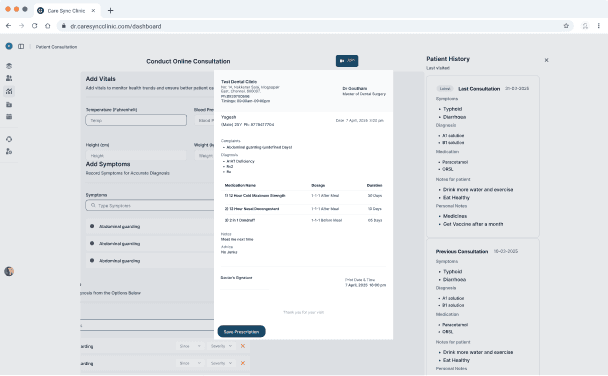This screenshot has height=376, width=608.
Task: Open the support headset sidebar icon
Action: pyautogui.click(x=9, y=139)
